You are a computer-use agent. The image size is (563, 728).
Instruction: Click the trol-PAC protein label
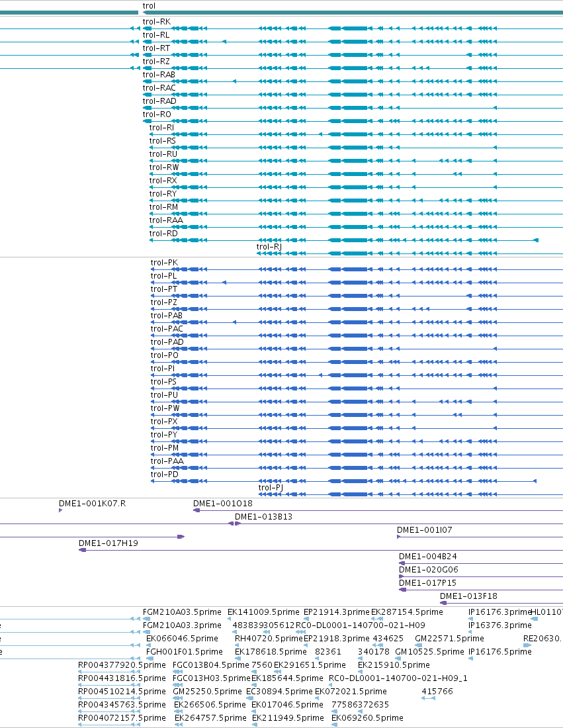[167, 329]
